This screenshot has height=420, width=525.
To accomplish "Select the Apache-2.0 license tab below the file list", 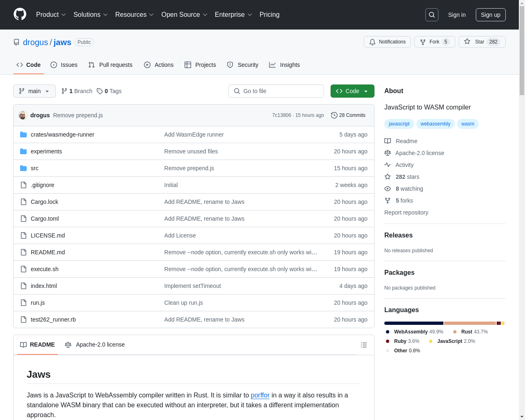I will pos(95,345).
